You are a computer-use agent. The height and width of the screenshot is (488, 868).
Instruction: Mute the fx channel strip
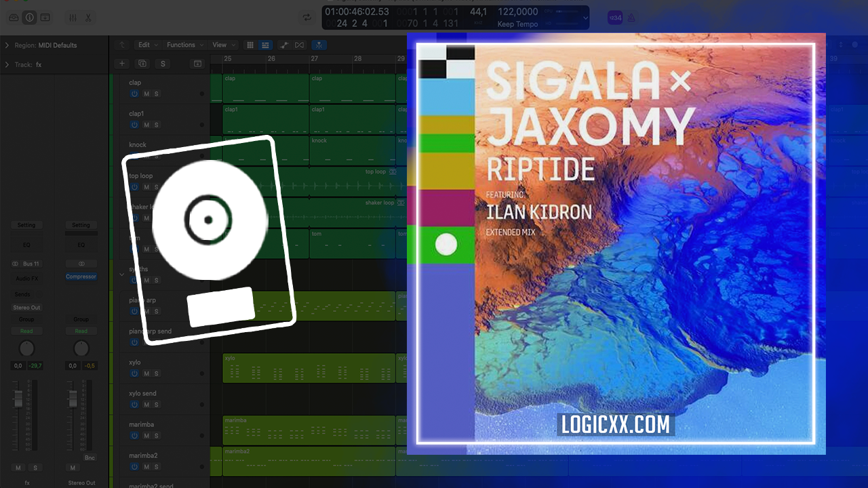point(18,468)
